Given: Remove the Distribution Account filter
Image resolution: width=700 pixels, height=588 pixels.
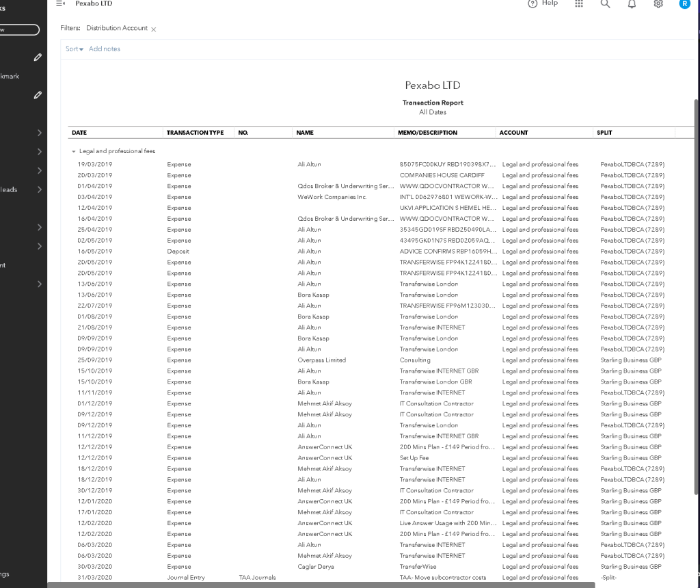Looking at the screenshot, I should pos(154,29).
